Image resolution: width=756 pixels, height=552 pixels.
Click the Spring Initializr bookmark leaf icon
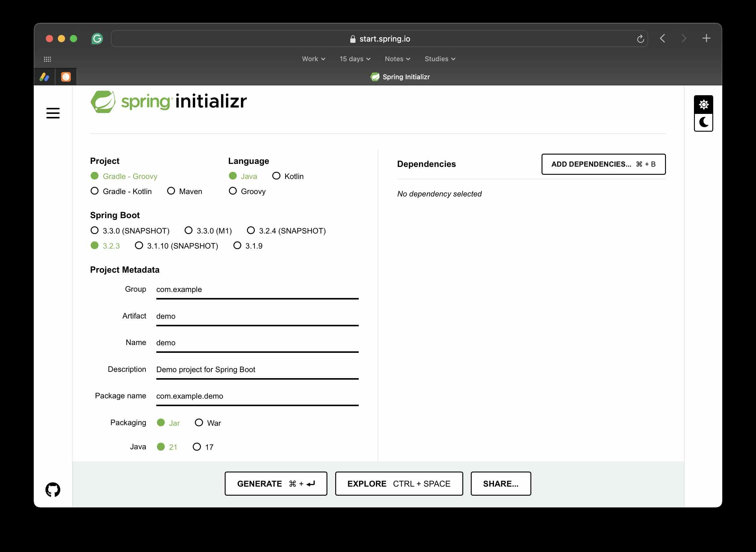click(x=375, y=77)
